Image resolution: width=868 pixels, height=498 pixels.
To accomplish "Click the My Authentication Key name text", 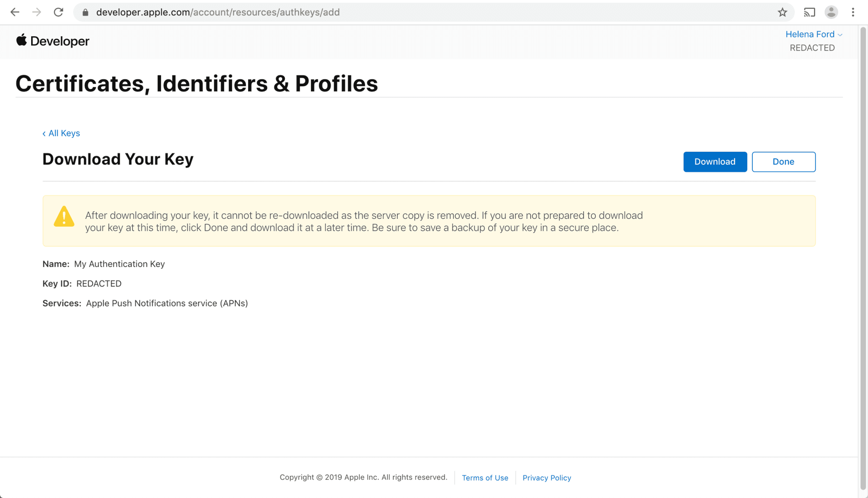I will click(x=119, y=264).
